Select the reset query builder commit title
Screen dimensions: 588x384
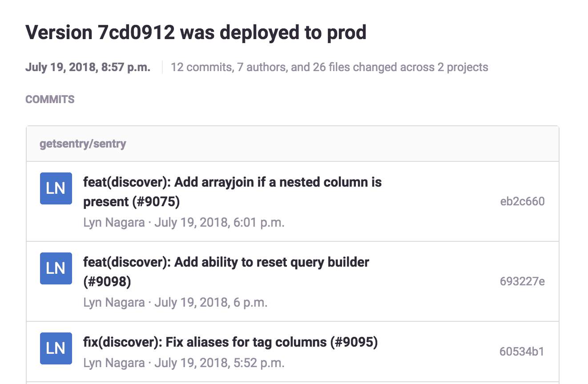[226, 271]
